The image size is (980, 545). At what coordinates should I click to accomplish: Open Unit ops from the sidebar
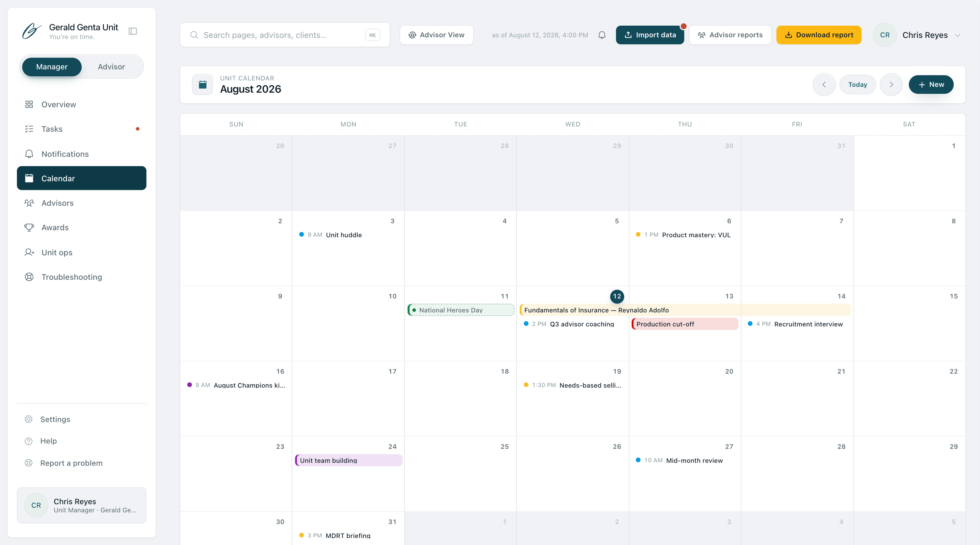[81, 252]
